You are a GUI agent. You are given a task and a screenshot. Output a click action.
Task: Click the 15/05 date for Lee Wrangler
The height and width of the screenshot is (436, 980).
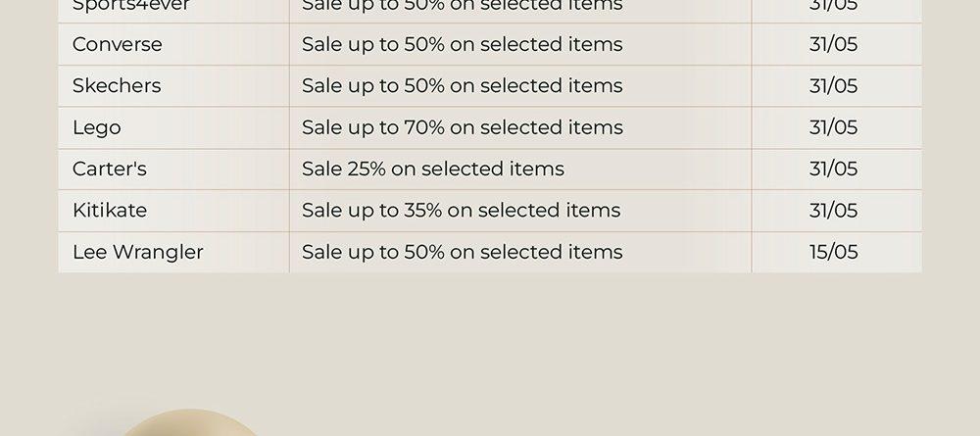833,252
